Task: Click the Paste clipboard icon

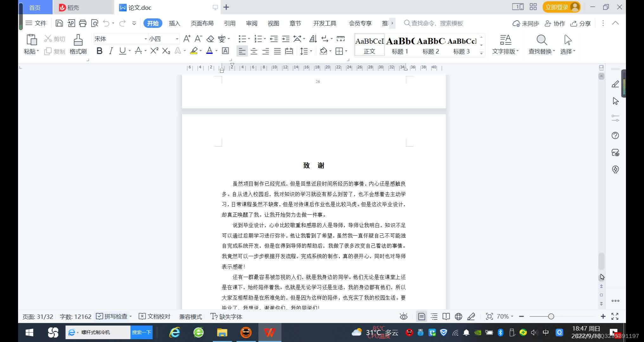Action: pyautogui.click(x=31, y=40)
